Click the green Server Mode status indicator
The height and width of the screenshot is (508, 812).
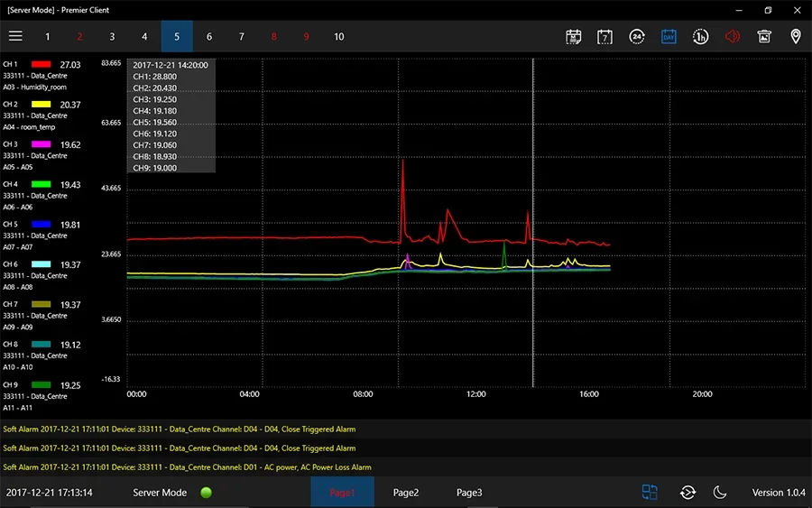(x=206, y=493)
